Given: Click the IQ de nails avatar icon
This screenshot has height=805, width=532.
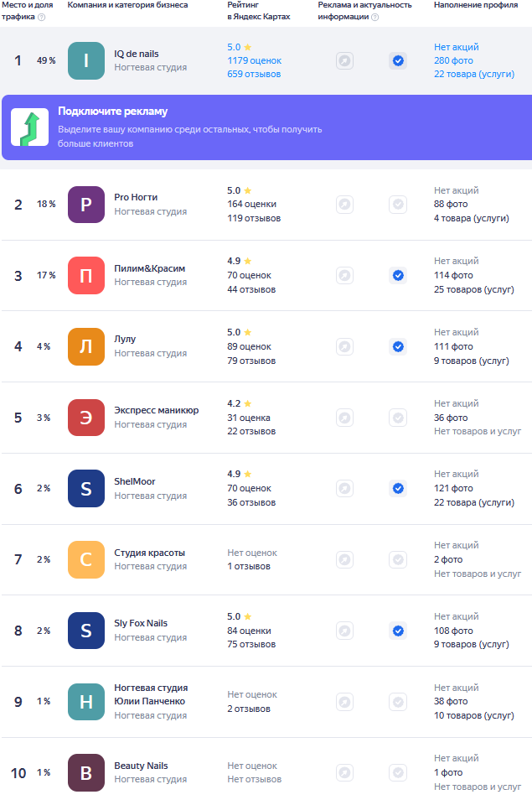Looking at the screenshot, I should 86,61.
